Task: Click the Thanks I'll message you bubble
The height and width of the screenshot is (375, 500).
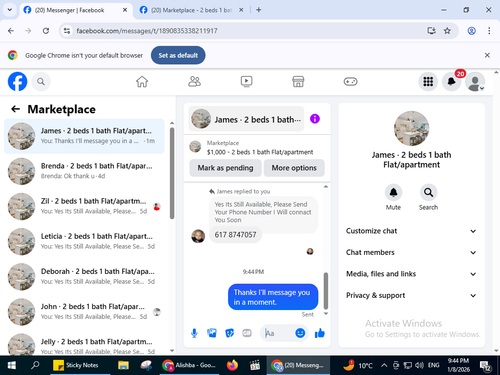Action: coord(273,297)
